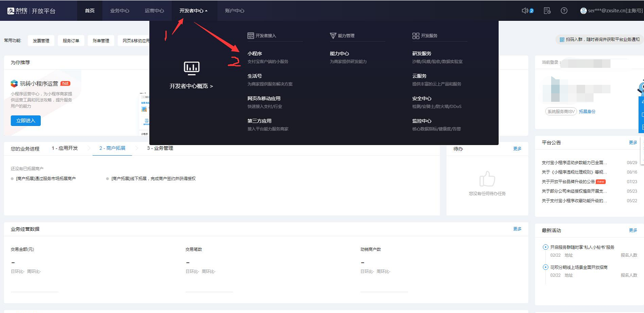The width and height of the screenshot is (644, 313).
Task: Open 云服务 menu entry
Action: [419, 76]
